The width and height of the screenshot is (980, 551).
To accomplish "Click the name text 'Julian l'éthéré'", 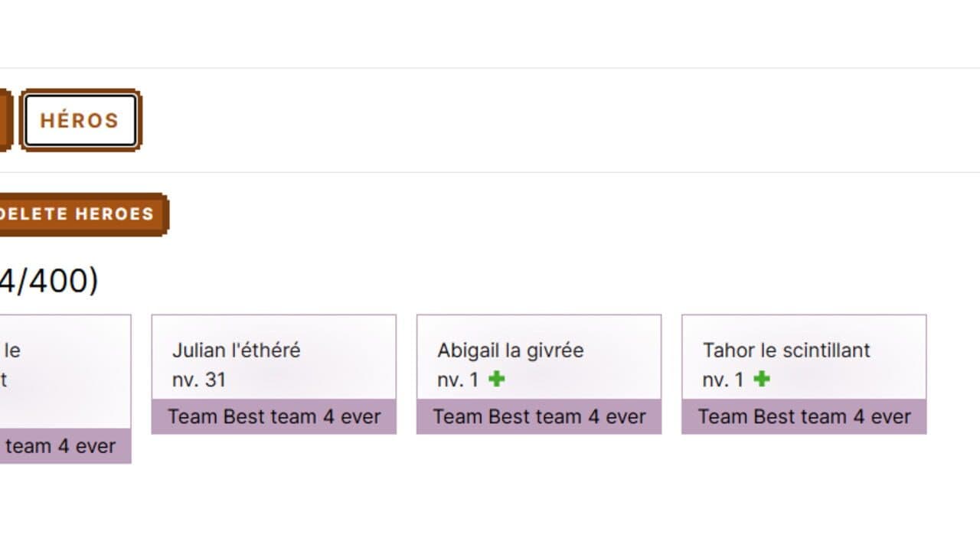I will [236, 350].
